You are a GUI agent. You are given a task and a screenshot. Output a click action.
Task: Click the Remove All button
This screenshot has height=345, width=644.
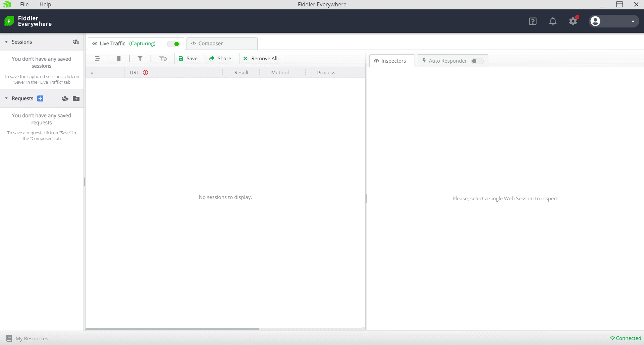click(x=260, y=59)
